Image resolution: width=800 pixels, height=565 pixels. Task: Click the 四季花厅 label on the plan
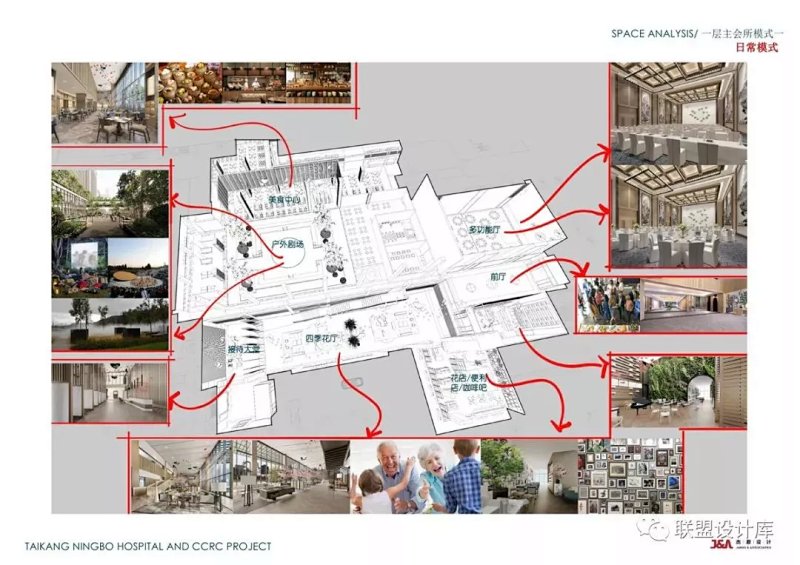(x=322, y=340)
